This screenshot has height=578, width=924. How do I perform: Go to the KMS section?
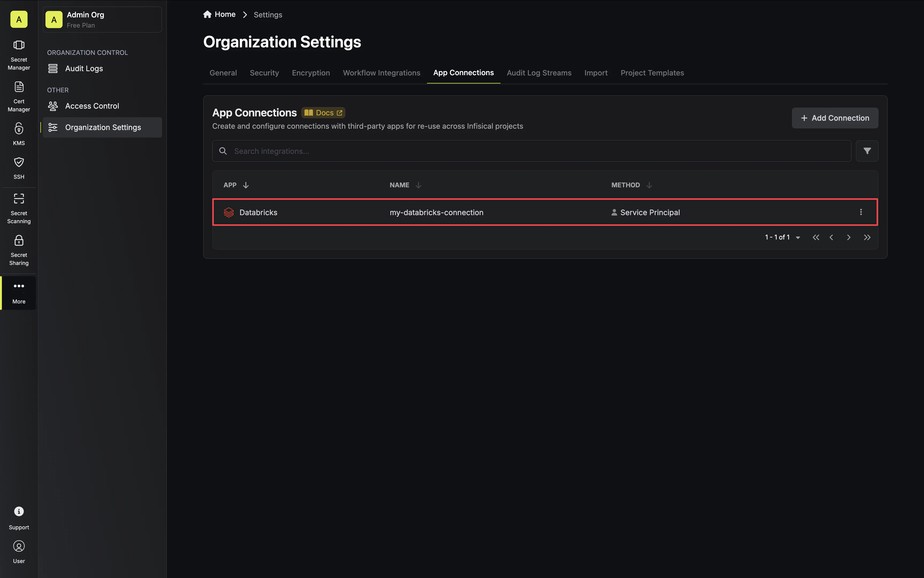tap(19, 135)
